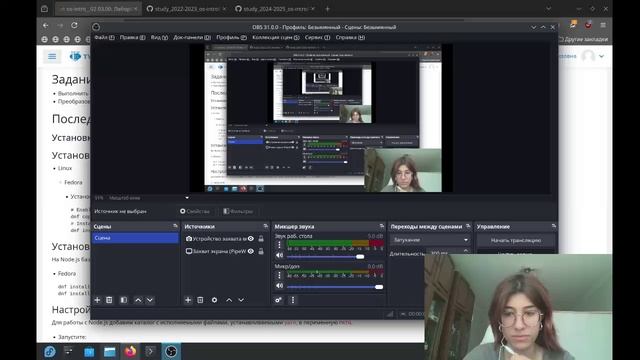The height and width of the screenshot is (360, 640).
Task: Switch to OBS Studio on the taskbar
Action: click(x=171, y=351)
